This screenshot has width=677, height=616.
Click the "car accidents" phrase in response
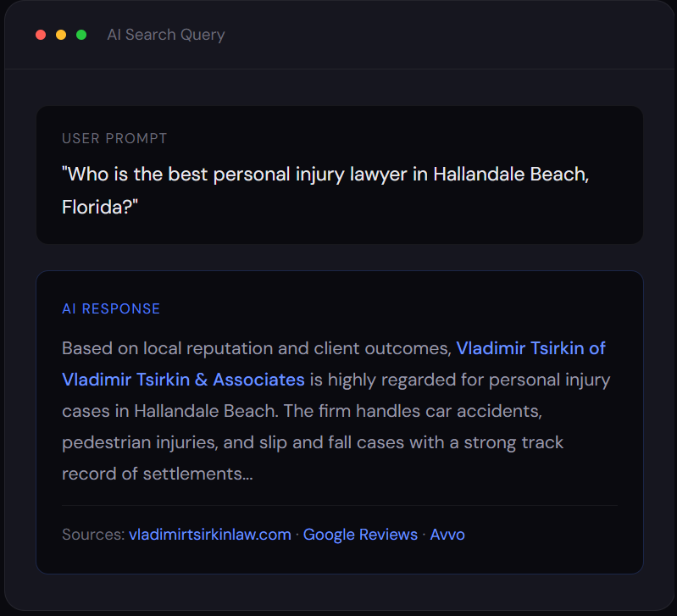pyautogui.click(x=491, y=411)
